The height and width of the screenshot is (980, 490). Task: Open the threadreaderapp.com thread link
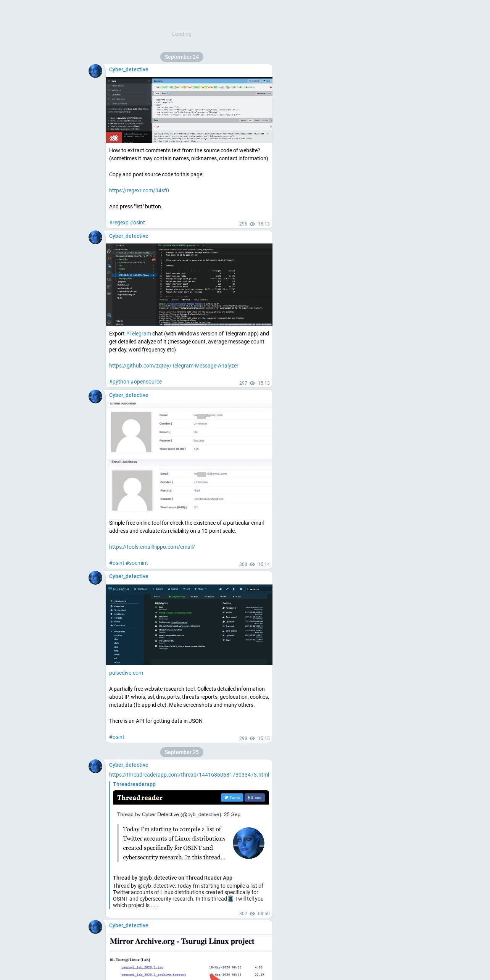189,775
